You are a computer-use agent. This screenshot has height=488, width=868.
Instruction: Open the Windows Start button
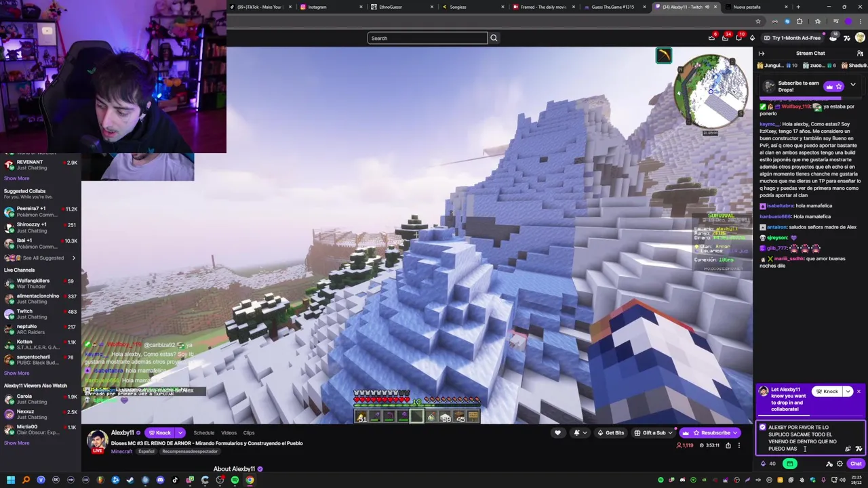click(10, 480)
